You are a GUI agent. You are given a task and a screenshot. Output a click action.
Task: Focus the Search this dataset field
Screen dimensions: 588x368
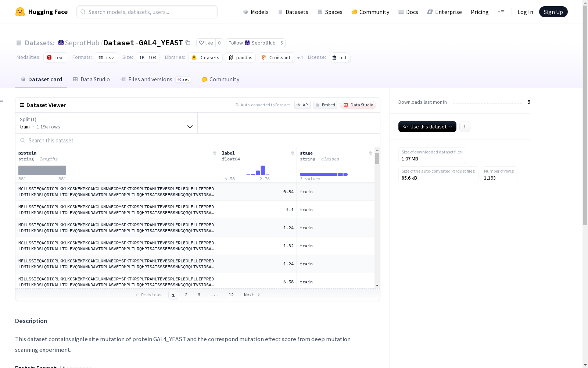[x=198, y=140]
